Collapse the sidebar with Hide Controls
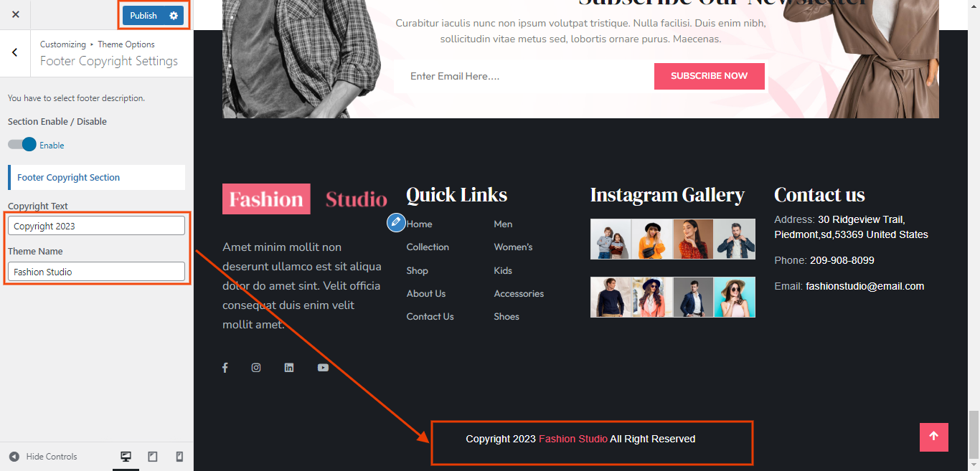 coord(43,457)
